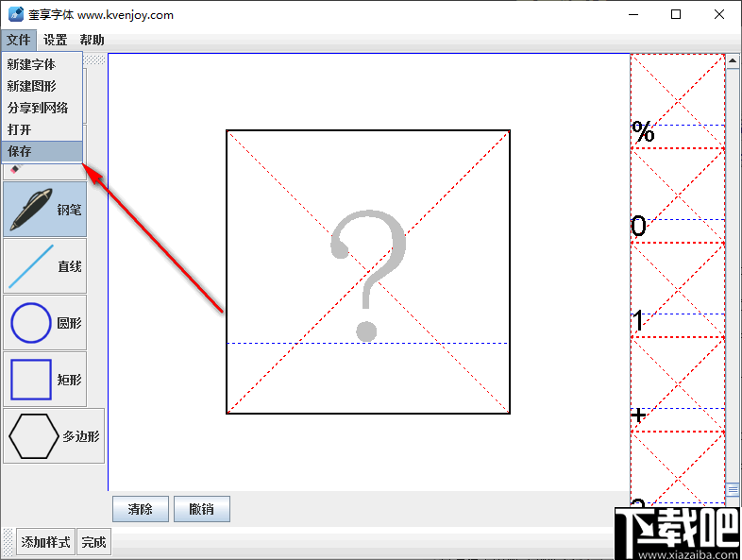Maximize the 奎享字体 window
Viewport: 742px width, 560px height.
click(676, 15)
